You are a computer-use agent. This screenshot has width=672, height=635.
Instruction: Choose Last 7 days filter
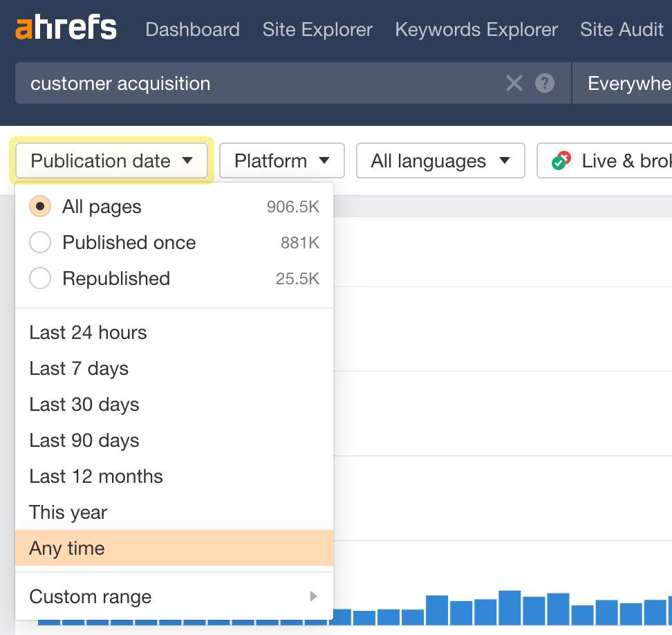pyautogui.click(x=79, y=369)
